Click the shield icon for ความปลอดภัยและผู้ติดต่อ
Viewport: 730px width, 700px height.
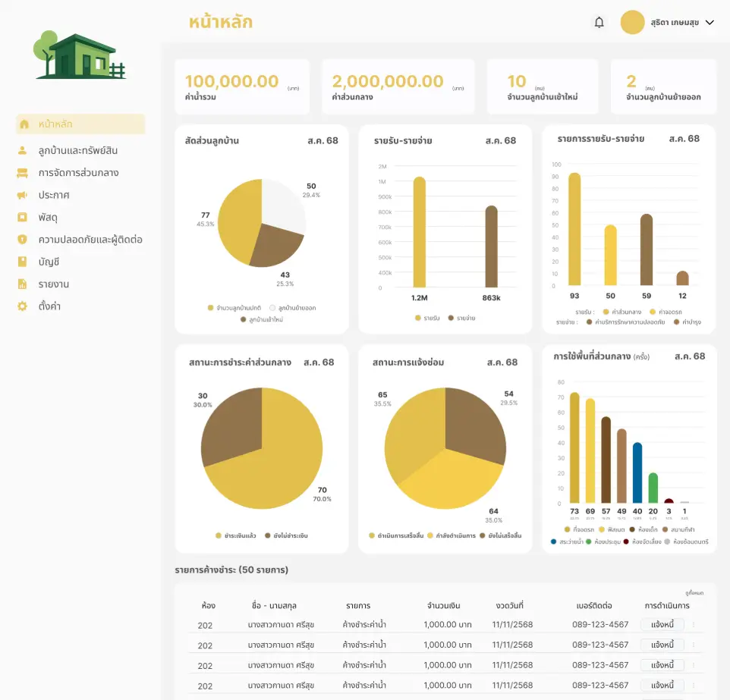(23, 240)
